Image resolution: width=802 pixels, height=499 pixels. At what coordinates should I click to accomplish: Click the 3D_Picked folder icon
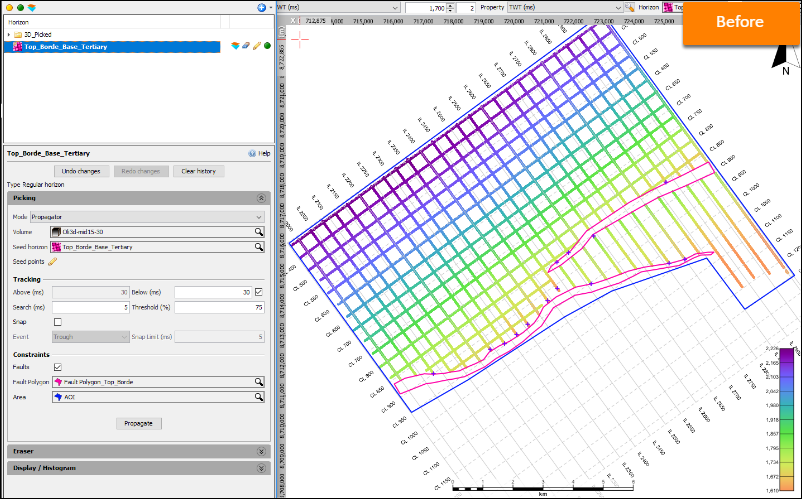18,35
